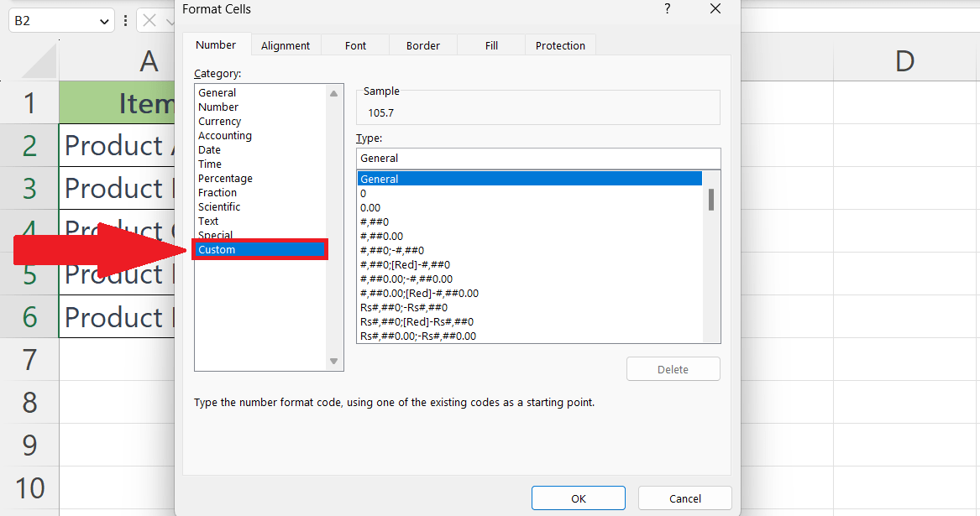
Task: Open the Type format code dropdown field
Action: 538,158
